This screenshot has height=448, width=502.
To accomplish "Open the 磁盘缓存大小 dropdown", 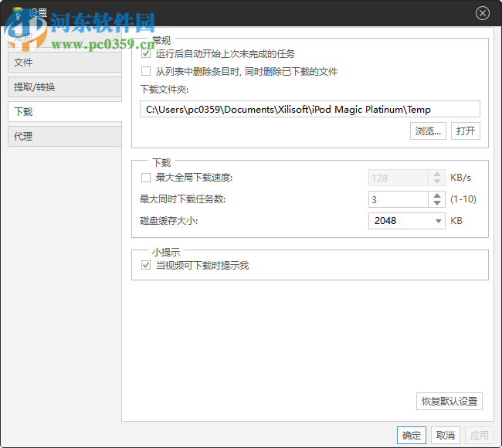I will click(406, 221).
